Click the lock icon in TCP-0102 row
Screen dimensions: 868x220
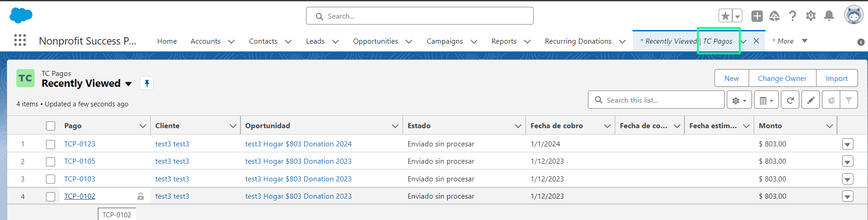point(141,196)
